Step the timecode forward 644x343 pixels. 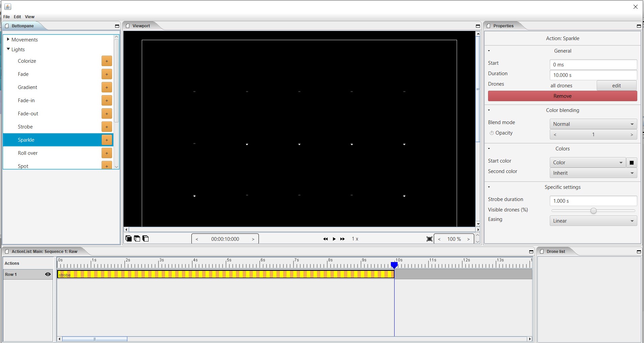pyautogui.click(x=253, y=239)
